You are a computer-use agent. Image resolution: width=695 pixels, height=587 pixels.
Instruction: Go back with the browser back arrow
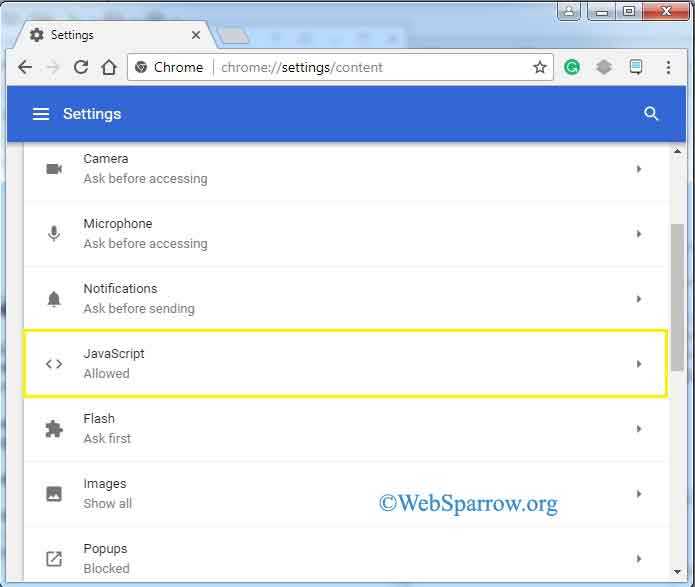(25, 67)
